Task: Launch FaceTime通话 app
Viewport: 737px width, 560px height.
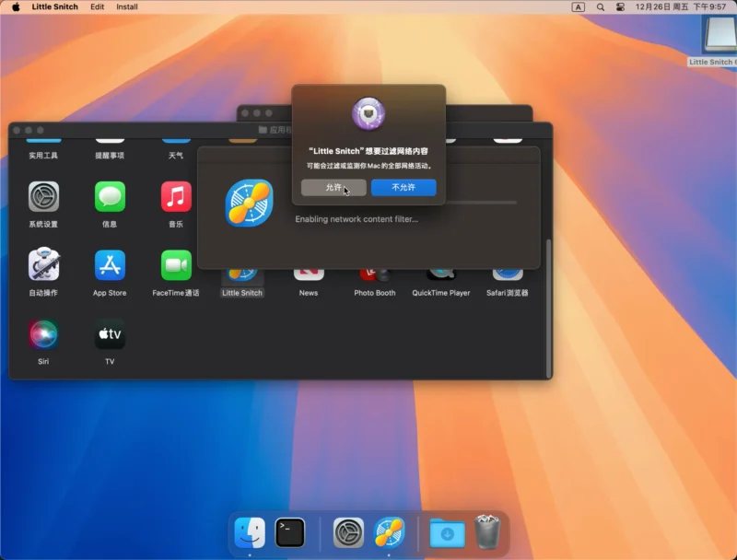Action: 176,265
